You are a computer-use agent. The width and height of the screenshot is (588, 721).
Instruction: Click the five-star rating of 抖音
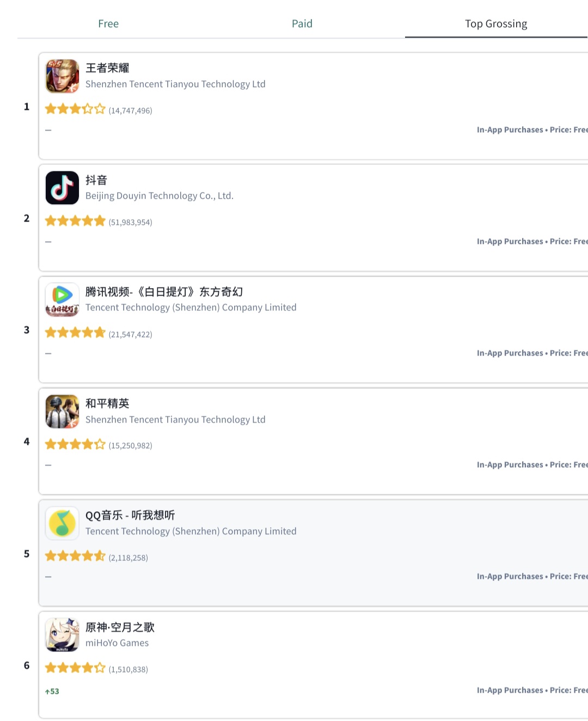(x=75, y=221)
